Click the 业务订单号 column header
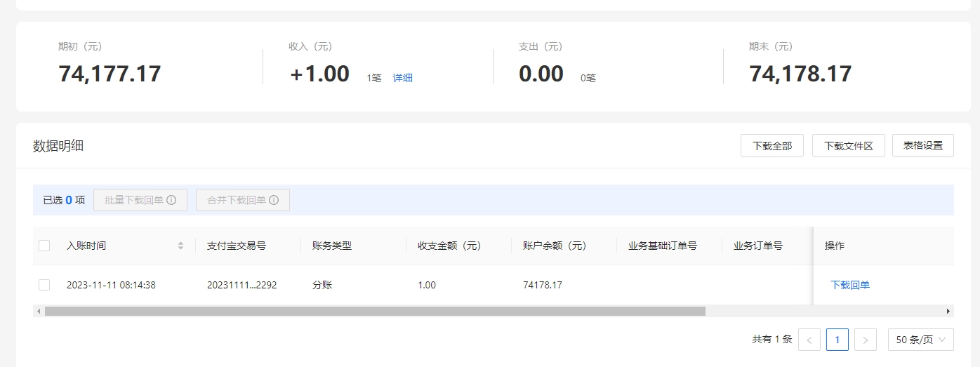Image resolution: width=980 pixels, height=367 pixels. coord(758,246)
